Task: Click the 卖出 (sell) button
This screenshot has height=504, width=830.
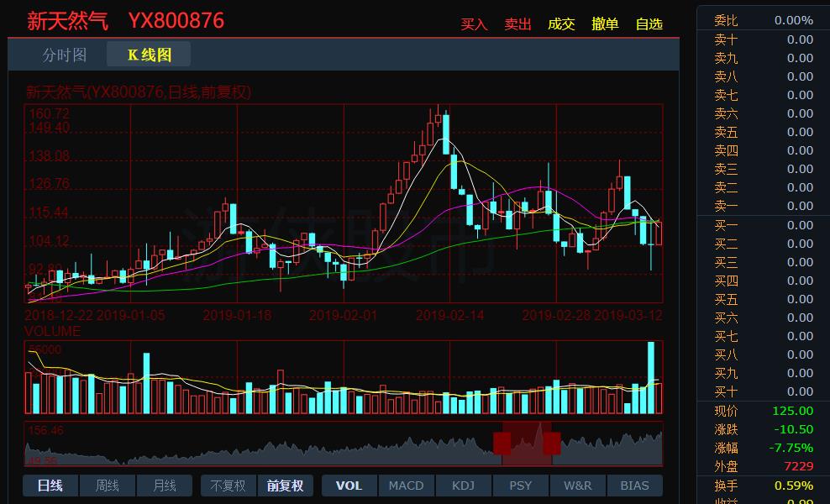Action: (x=517, y=24)
